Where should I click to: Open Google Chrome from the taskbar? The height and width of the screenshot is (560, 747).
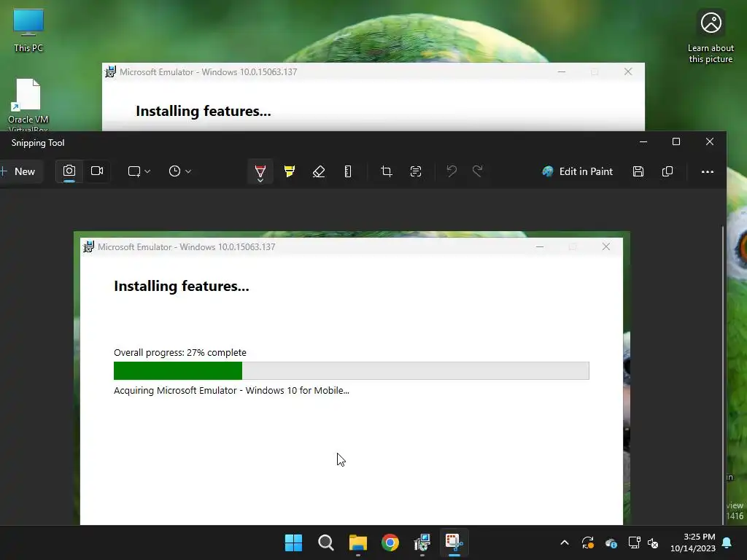click(390, 542)
